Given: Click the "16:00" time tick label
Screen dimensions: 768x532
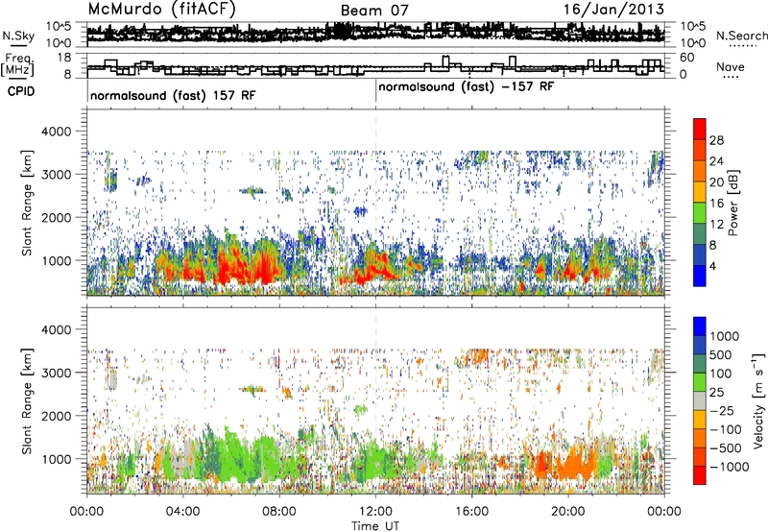Looking at the screenshot, I should [471, 512].
